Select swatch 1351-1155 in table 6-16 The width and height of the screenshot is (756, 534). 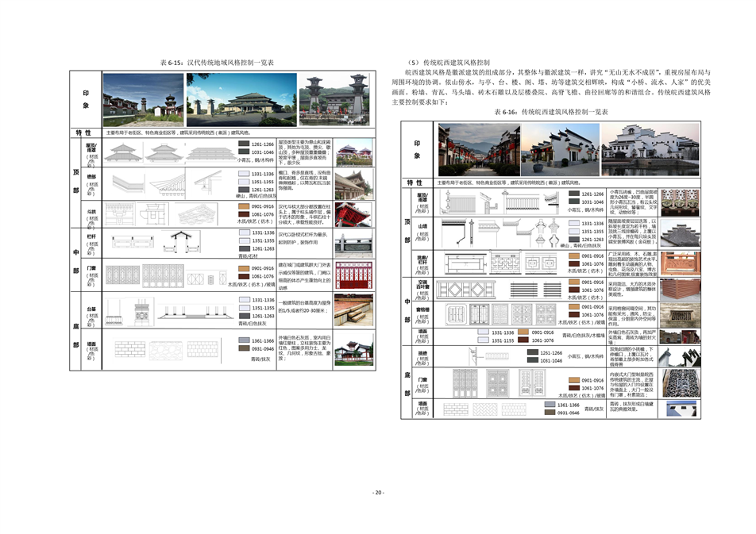[x=483, y=340]
